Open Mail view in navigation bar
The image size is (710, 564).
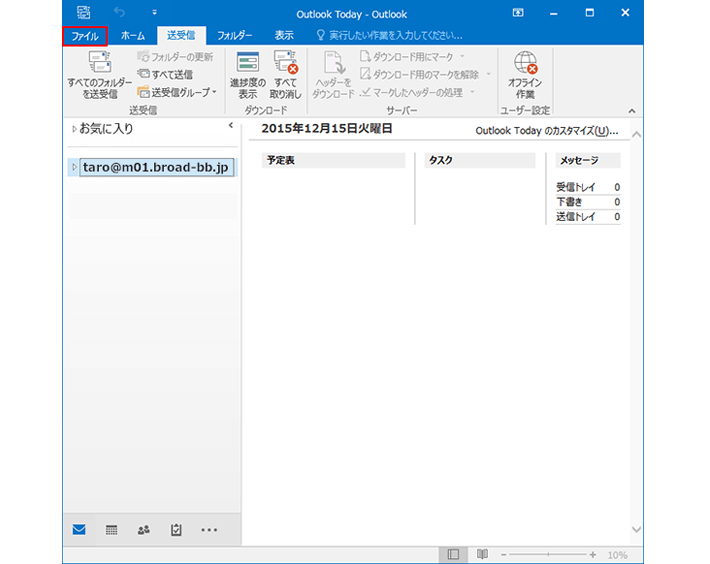point(79,529)
